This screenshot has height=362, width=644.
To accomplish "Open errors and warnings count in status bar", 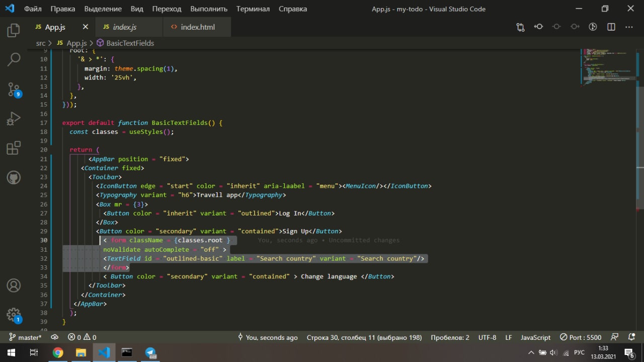I will [x=82, y=337].
